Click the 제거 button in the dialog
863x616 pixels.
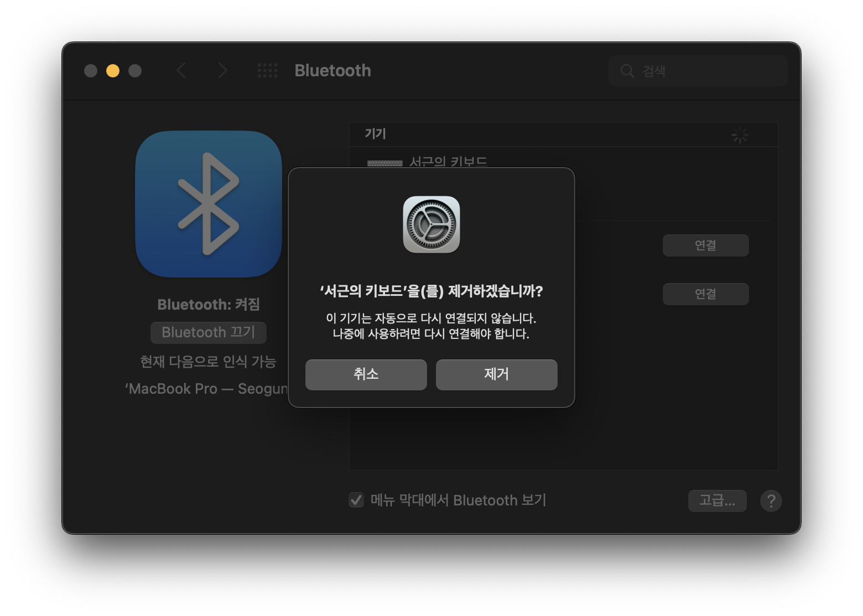(x=496, y=374)
